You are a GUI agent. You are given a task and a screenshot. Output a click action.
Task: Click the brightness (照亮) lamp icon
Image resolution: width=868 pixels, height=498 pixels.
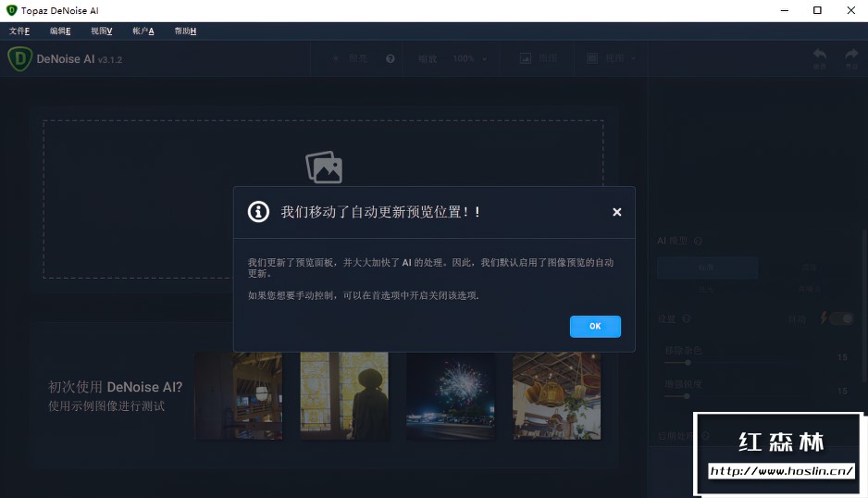336,58
